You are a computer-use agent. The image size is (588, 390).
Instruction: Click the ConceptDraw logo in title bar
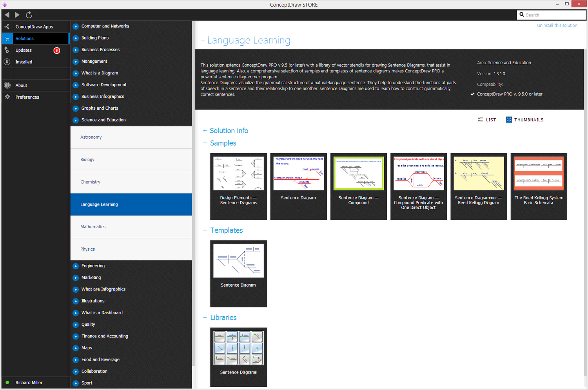pos(5,5)
